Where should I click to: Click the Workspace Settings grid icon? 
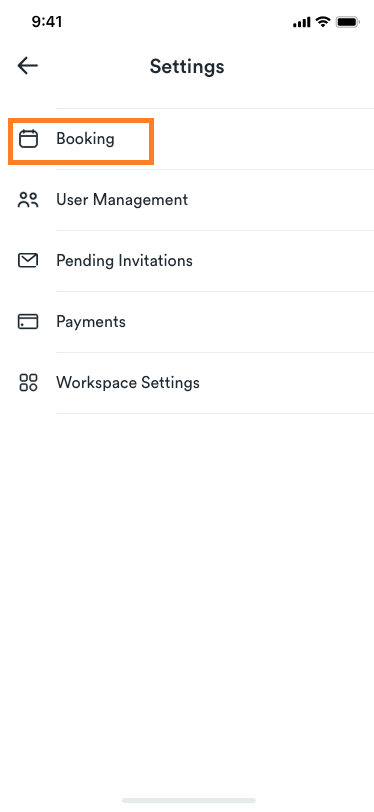tap(28, 383)
